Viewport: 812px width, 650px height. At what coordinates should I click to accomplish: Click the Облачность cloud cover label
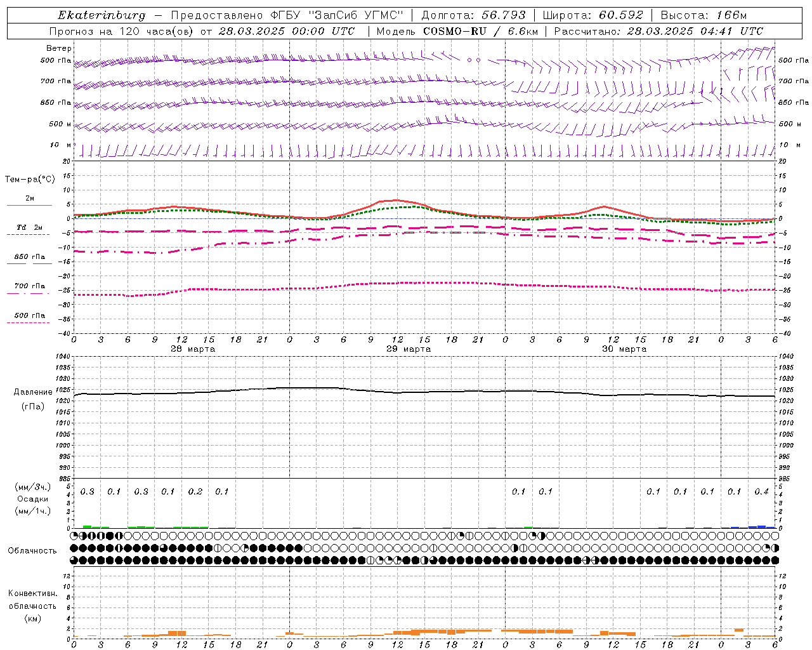(x=32, y=551)
